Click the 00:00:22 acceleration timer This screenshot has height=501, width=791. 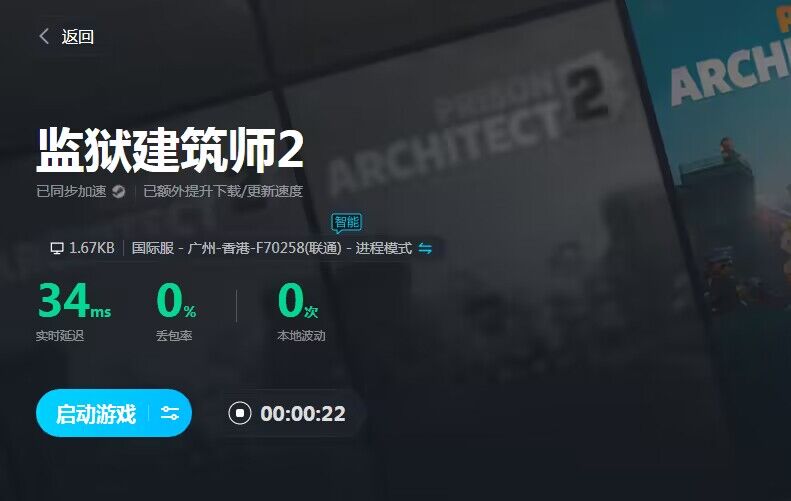303,414
